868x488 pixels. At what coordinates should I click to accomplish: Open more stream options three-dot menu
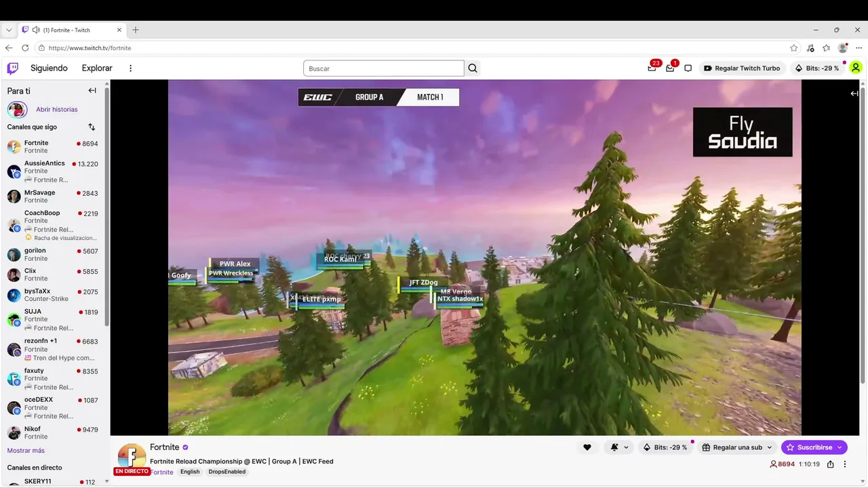click(845, 464)
